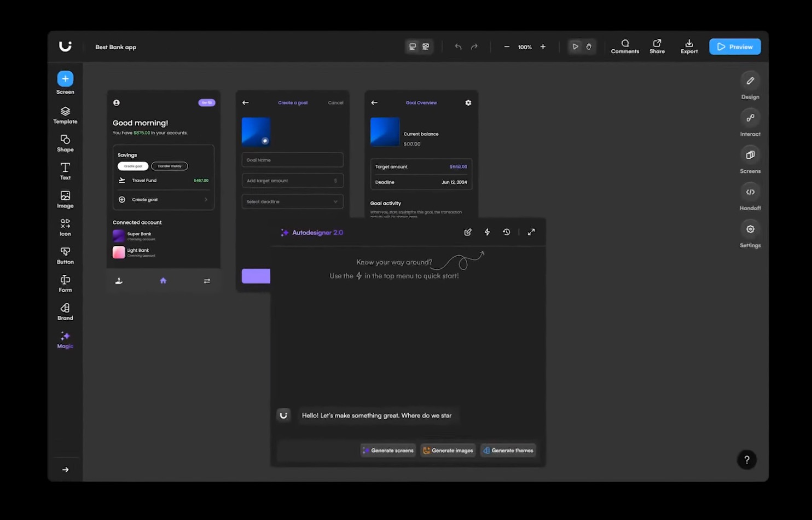Click the gear icon on Goal Overview
812x520 pixels.
(468, 102)
